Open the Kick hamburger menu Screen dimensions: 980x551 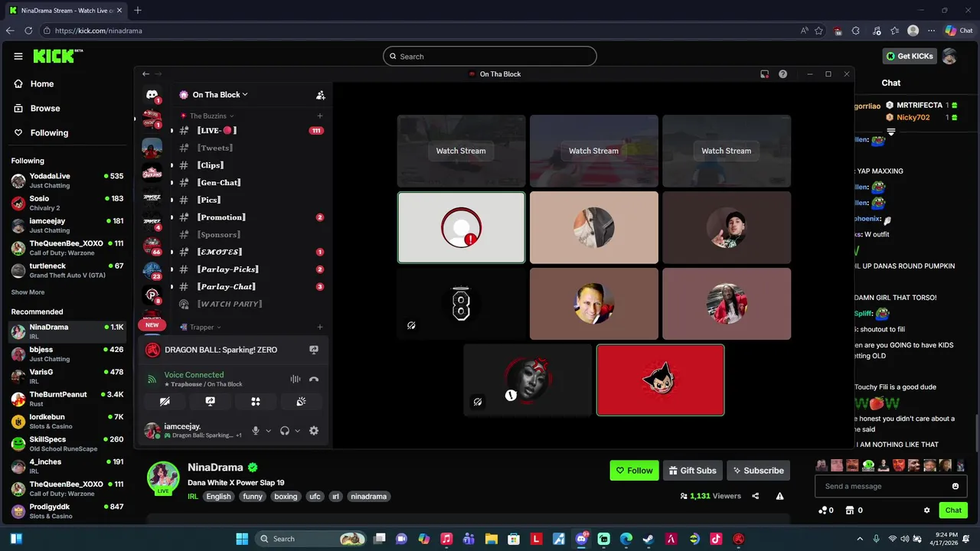pos(18,56)
